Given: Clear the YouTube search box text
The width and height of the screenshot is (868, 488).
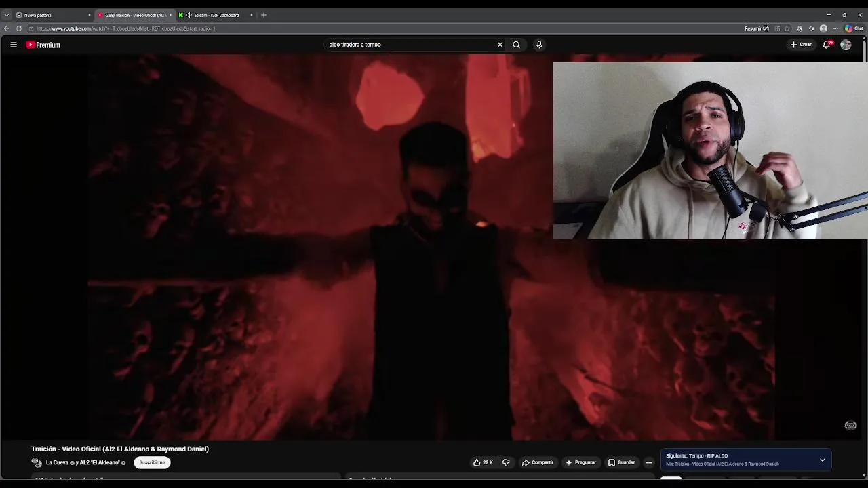Looking at the screenshot, I should 500,45.
